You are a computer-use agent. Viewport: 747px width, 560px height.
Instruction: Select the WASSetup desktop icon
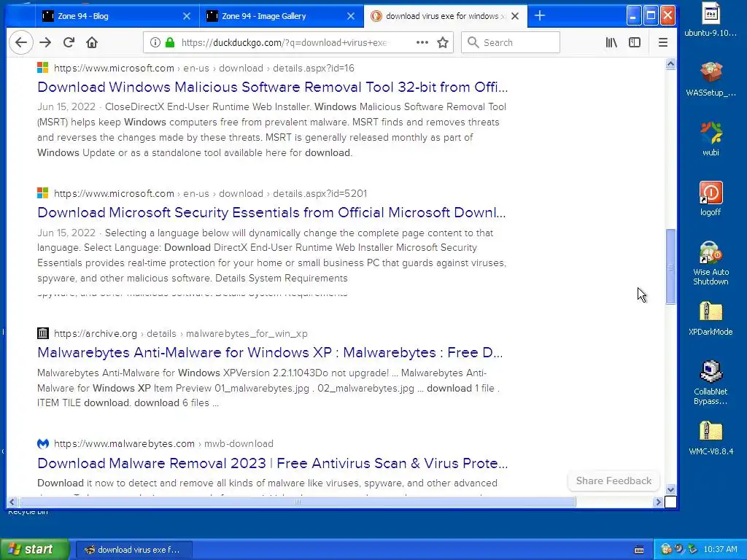711,79
